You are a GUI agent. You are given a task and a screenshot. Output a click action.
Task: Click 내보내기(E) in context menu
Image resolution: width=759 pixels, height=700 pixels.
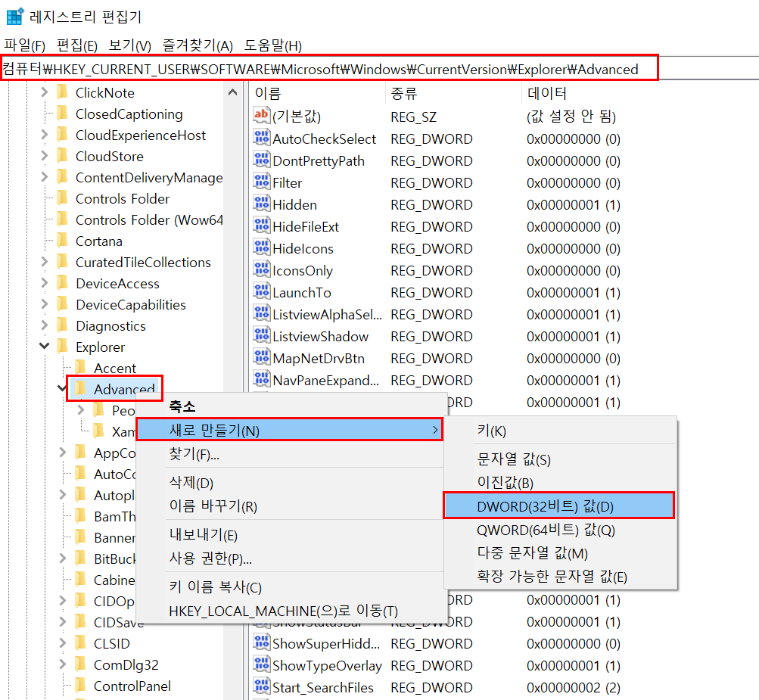click(x=290, y=534)
